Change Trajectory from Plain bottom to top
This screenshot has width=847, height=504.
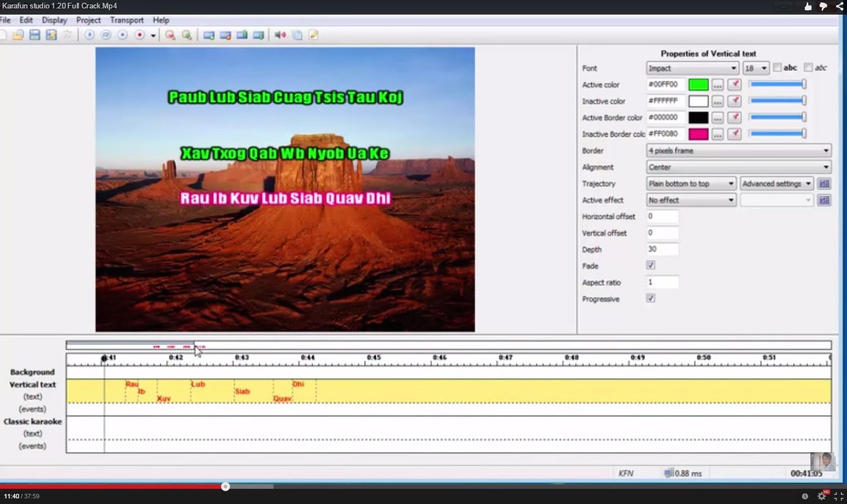click(x=691, y=183)
